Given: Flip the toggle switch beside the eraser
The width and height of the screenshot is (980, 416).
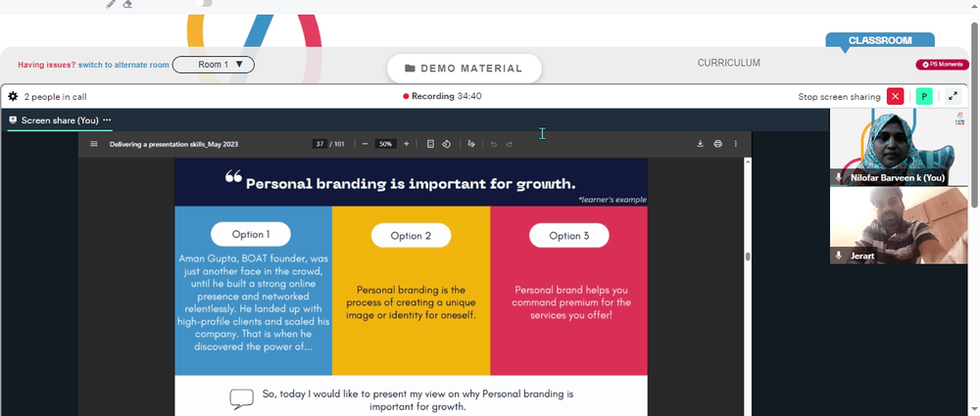Looking at the screenshot, I should click(x=204, y=3).
